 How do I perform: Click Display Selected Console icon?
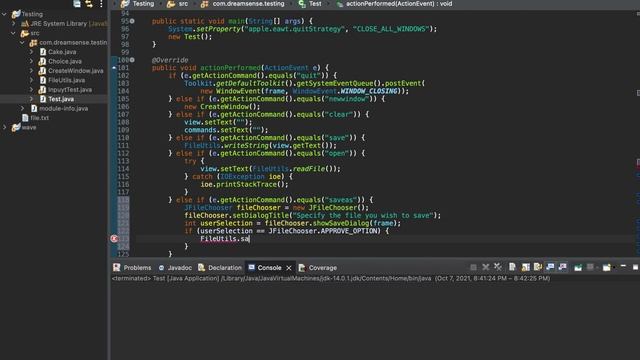pos(590,267)
